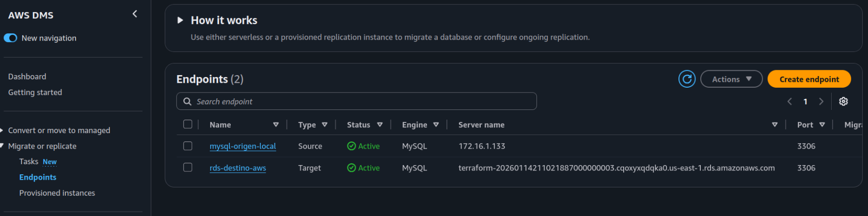The height and width of the screenshot is (216, 868).
Task: Click the refresh endpoints icon
Action: tap(687, 79)
